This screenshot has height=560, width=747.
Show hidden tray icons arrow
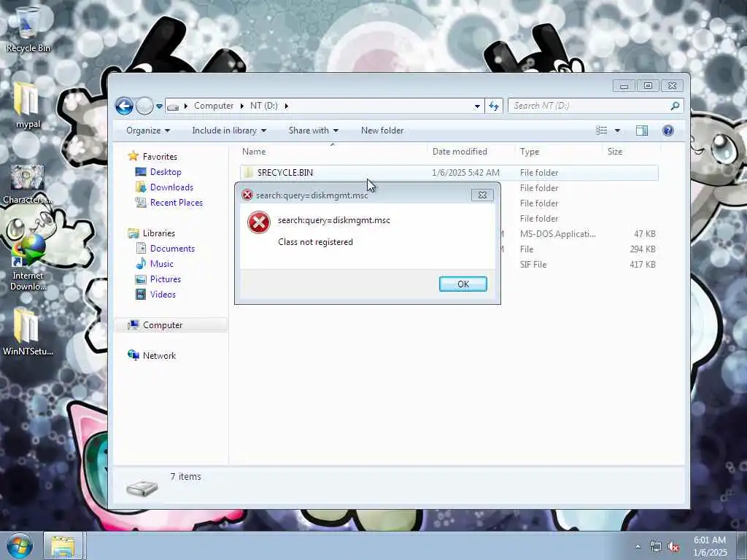tap(638, 546)
